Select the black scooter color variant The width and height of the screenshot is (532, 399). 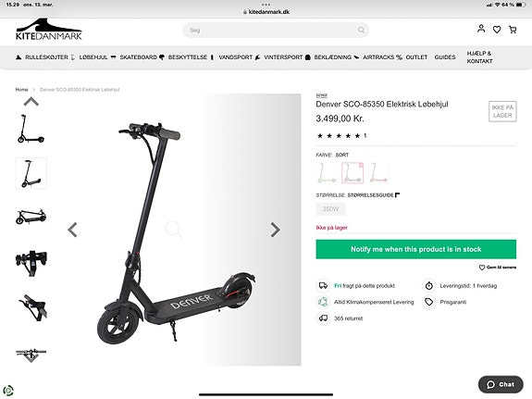(x=353, y=173)
